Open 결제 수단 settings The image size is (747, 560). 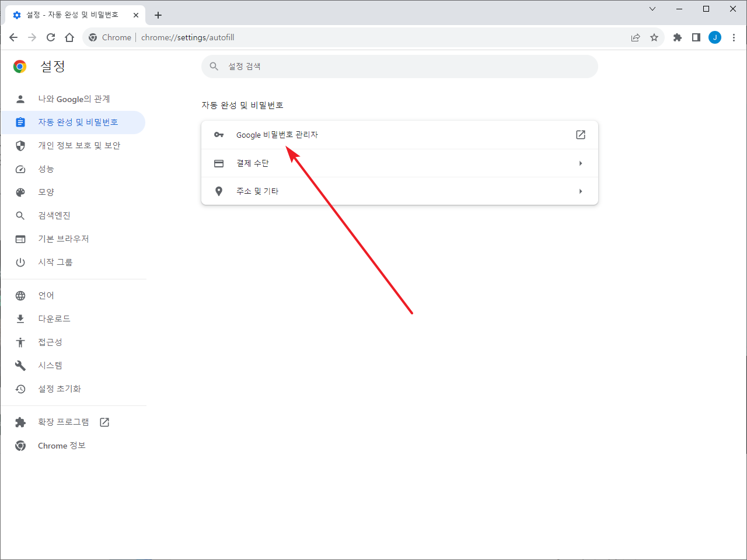coord(400,163)
